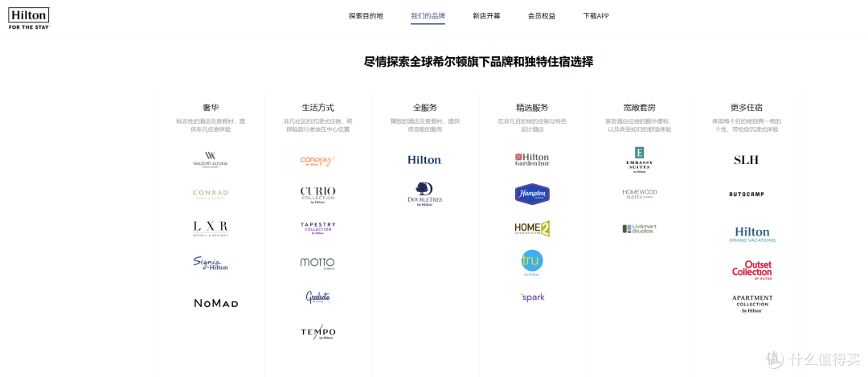Select the SLH brand logo
The width and height of the screenshot is (868, 377).
pyautogui.click(x=746, y=160)
